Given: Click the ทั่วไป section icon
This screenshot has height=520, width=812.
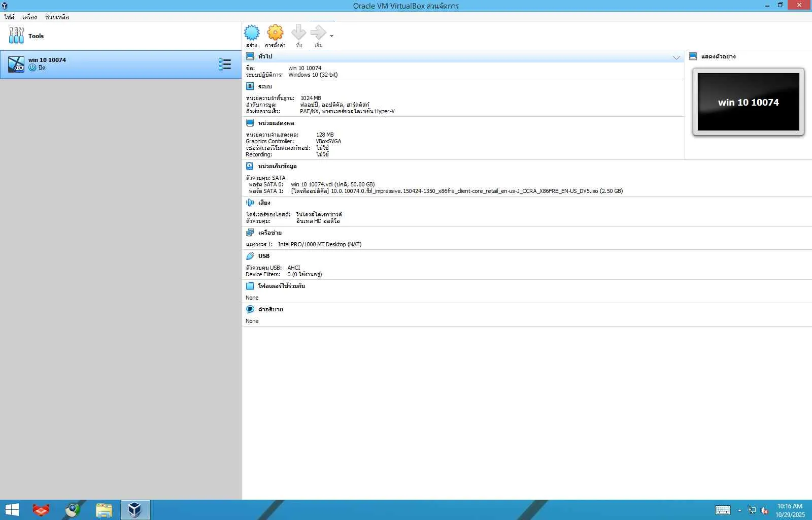Looking at the screenshot, I should pos(250,56).
